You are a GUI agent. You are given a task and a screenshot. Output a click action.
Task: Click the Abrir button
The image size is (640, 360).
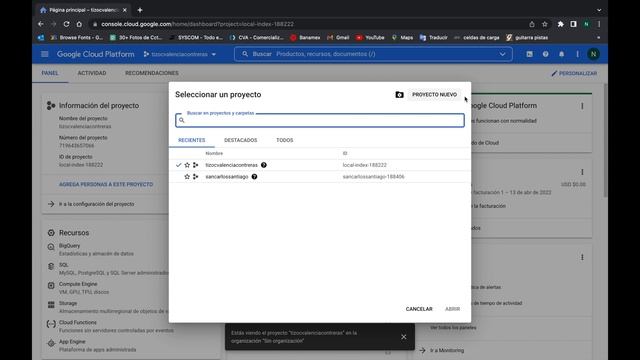tap(452, 309)
